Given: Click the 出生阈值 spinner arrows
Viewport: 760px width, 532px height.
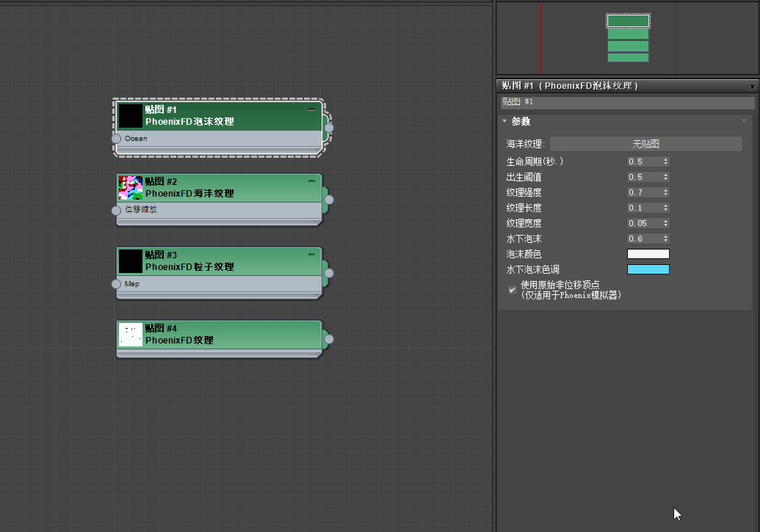Looking at the screenshot, I should (x=666, y=177).
